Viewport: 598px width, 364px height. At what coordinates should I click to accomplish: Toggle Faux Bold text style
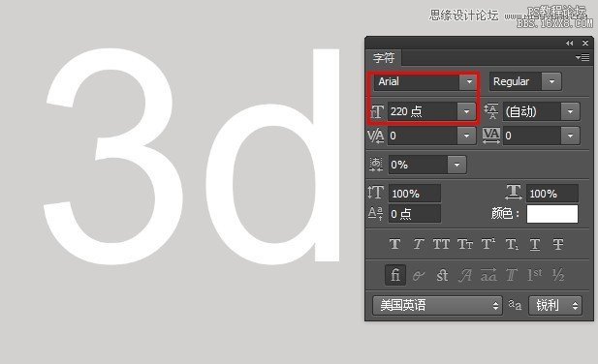coord(394,244)
